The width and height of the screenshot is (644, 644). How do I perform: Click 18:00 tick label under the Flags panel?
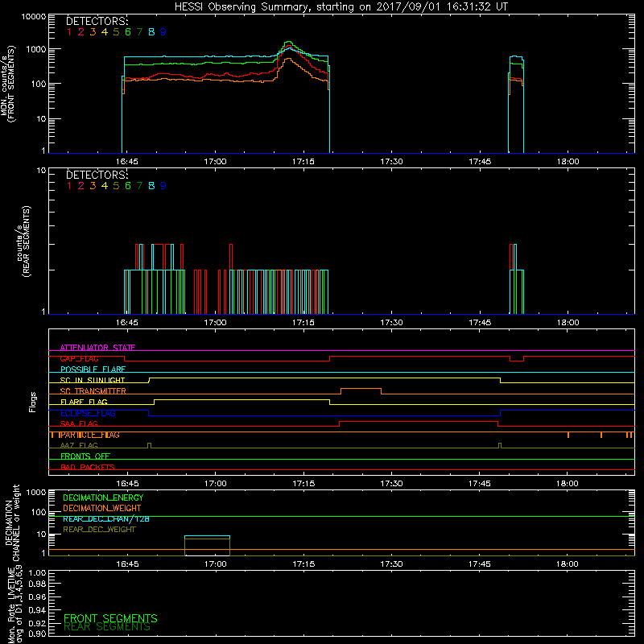click(x=568, y=484)
